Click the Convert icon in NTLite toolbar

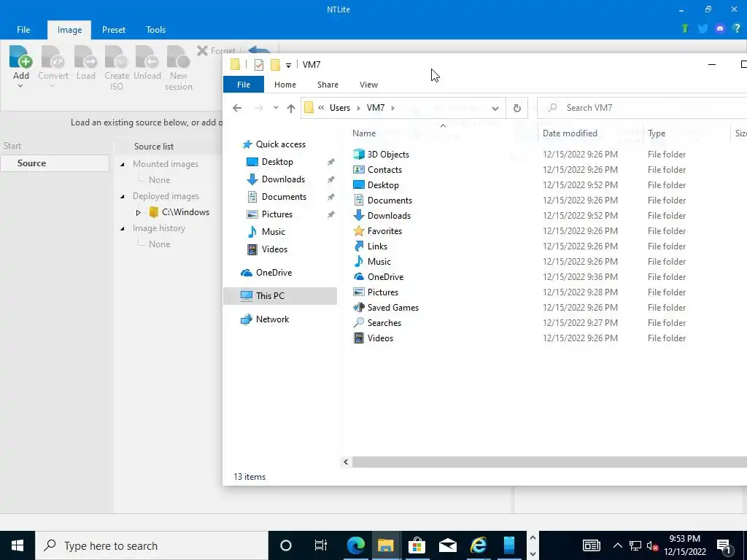coord(53,57)
